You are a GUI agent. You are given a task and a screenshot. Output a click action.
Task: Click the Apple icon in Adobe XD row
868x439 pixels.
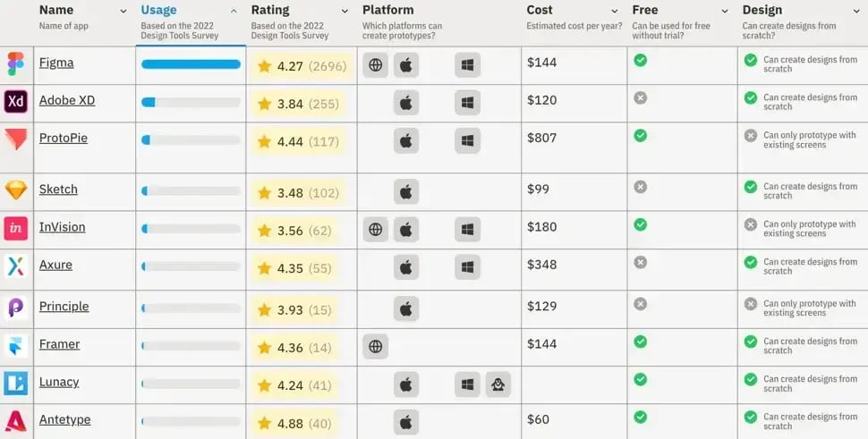[x=406, y=103]
